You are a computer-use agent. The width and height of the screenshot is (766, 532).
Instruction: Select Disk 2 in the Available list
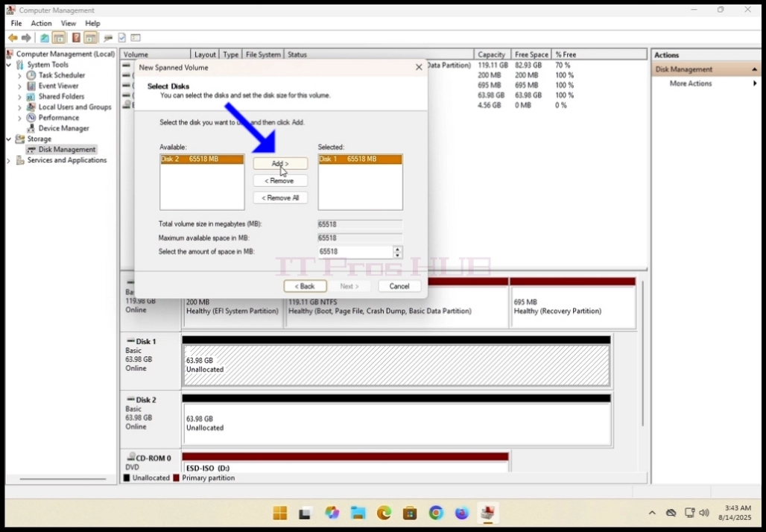pyautogui.click(x=202, y=159)
